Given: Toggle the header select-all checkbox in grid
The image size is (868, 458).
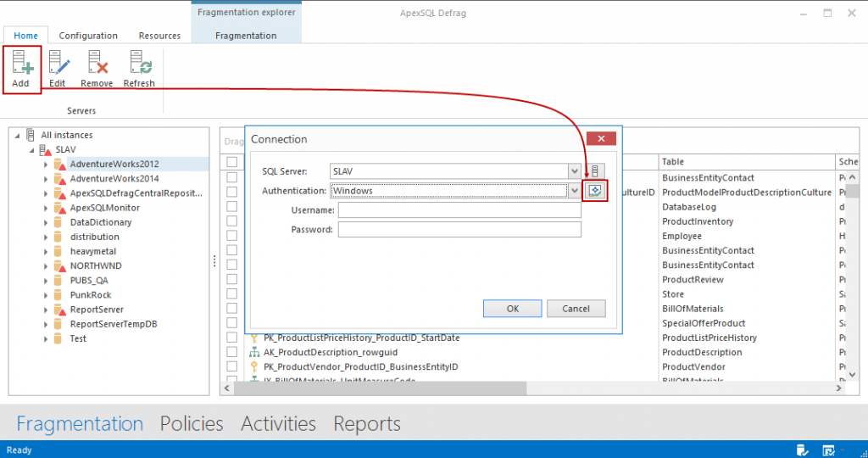Looking at the screenshot, I should 232,162.
